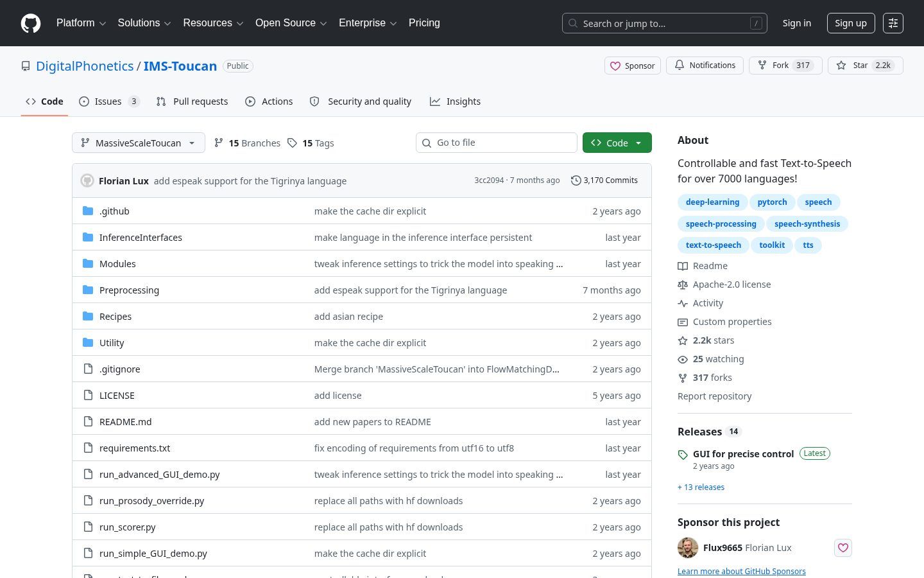The height and width of the screenshot is (578, 924).
Task: Click the Sign in link
Action: click(x=796, y=23)
